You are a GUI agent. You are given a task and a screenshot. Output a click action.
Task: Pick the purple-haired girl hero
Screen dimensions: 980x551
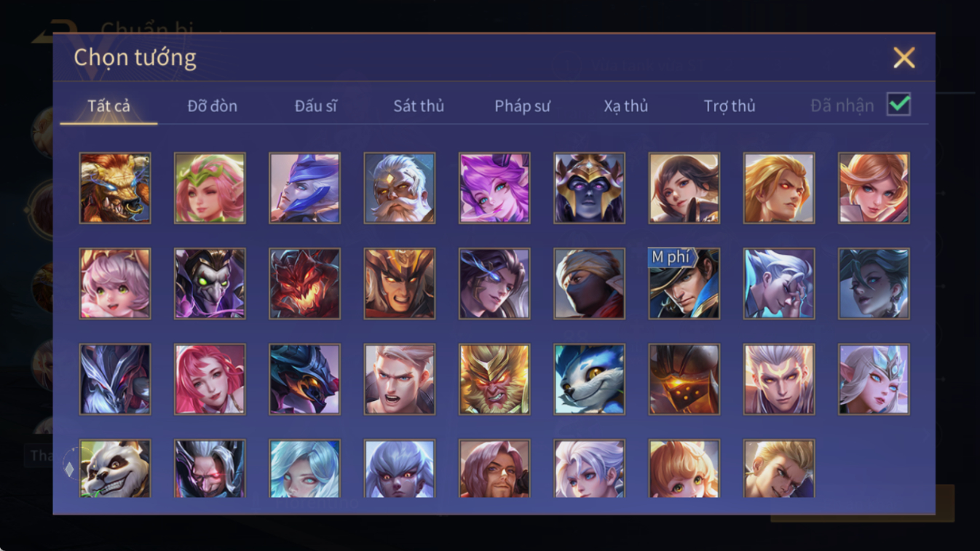tap(494, 188)
